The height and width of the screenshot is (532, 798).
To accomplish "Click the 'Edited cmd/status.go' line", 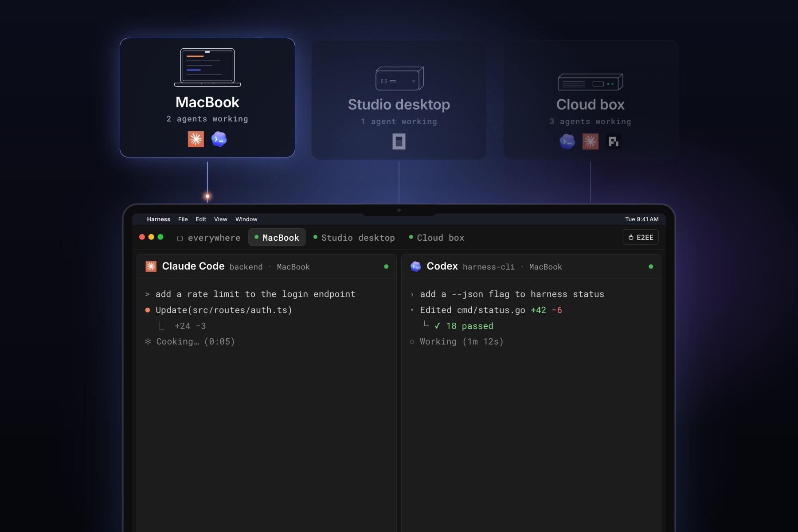I will pos(473,310).
